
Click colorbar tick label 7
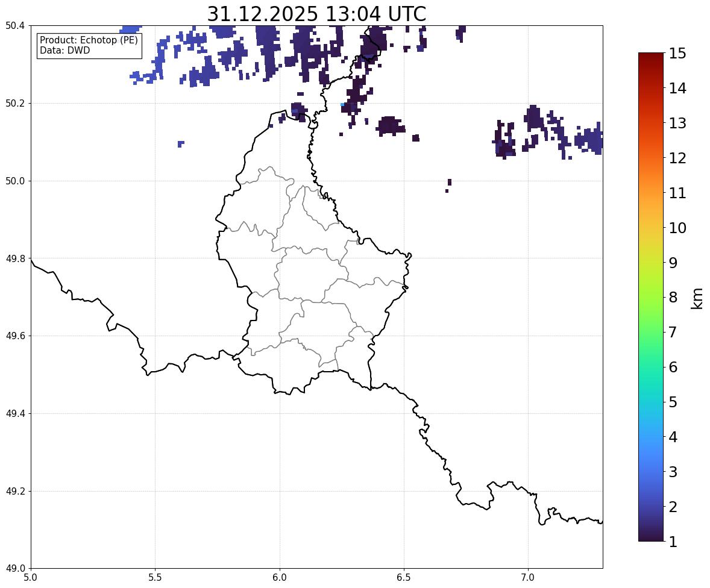(673, 332)
